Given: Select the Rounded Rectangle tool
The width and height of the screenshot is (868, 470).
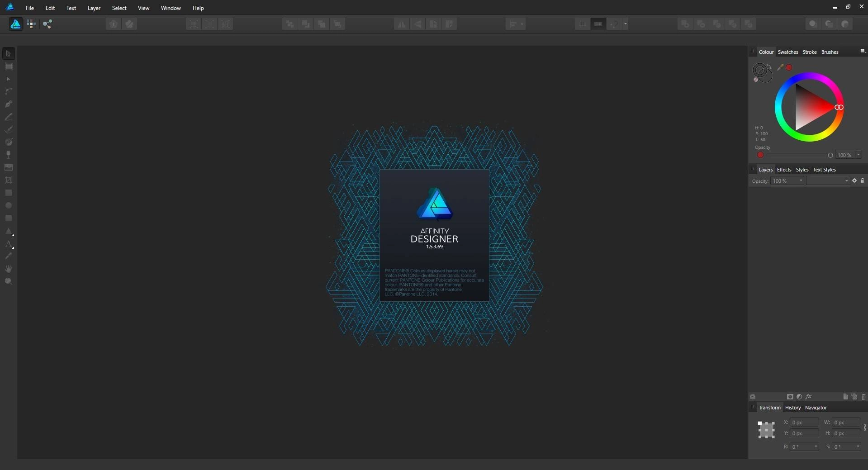Looking at the screenshot, I should [x=8, y=218].
